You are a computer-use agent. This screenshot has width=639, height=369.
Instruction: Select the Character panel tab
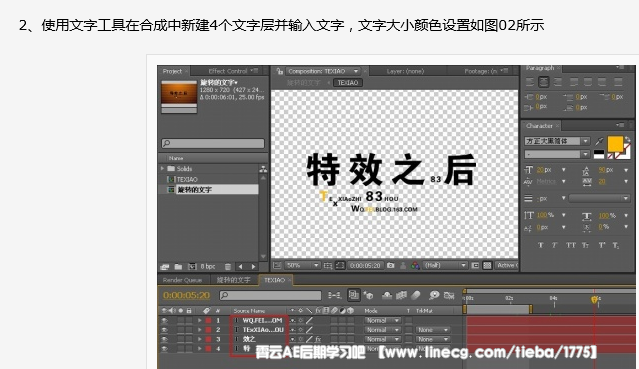(539, 126)
